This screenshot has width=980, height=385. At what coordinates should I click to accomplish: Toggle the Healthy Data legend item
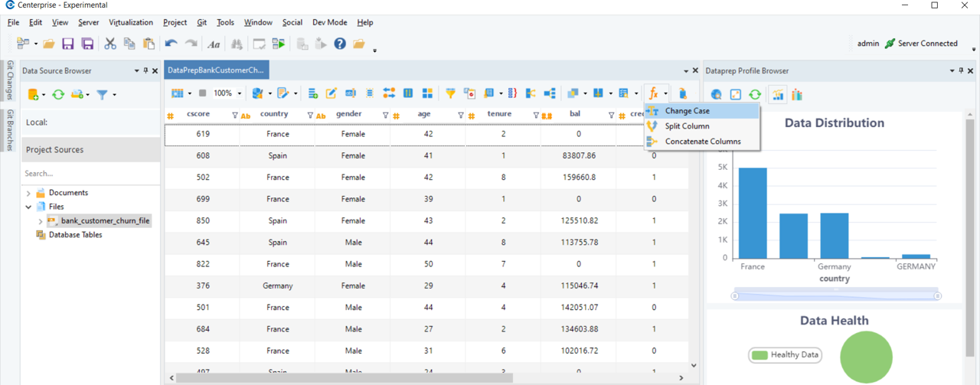[x=785, y=354]
